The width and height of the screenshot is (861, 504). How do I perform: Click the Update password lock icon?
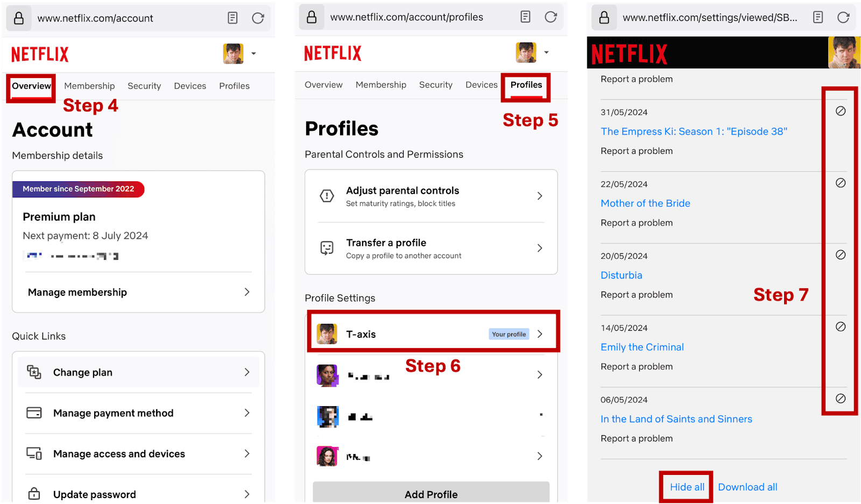pyautogui.click(x=34, y=493)
